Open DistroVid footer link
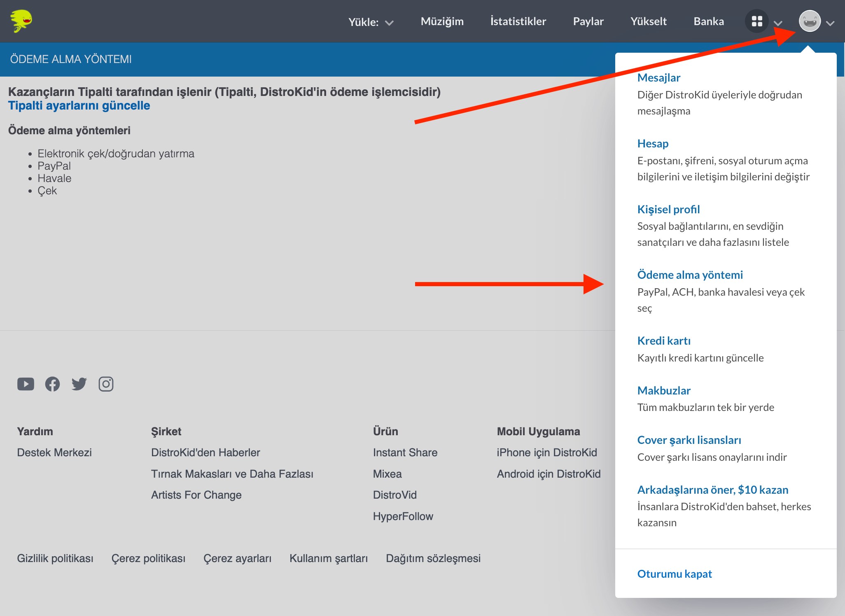The image size is (845, 616). point(394,495)
